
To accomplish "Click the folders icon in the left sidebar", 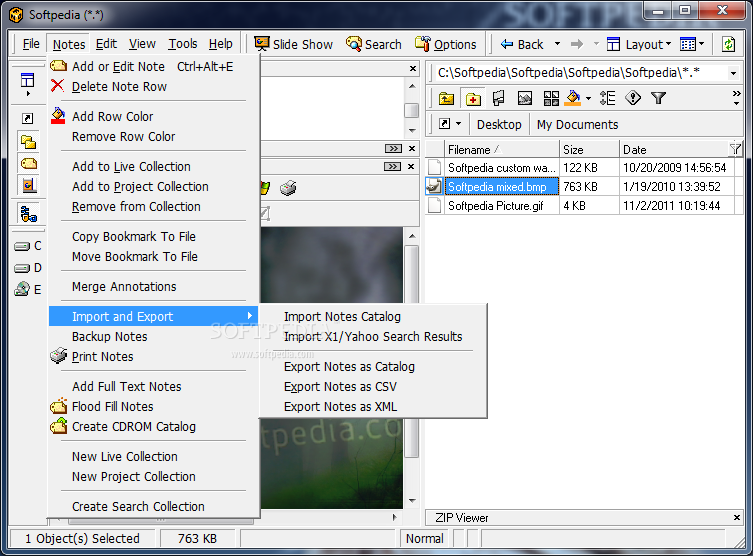I will coord(28,142).
